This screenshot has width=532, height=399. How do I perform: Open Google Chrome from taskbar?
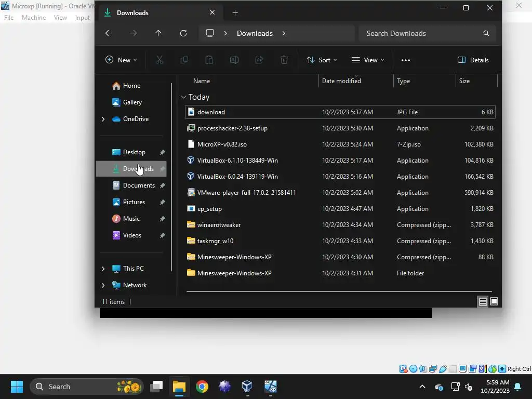click(x=202, y=387)
